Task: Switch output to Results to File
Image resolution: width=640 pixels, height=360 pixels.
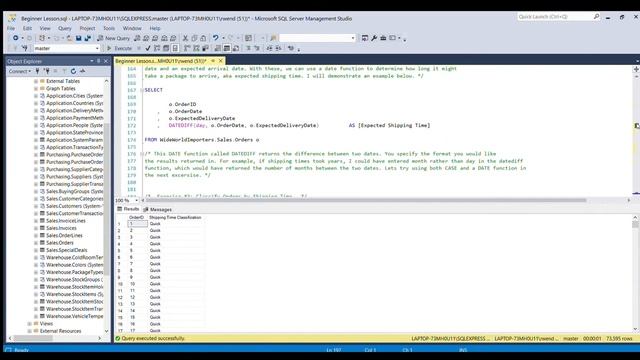Action: tap(236, 48)
